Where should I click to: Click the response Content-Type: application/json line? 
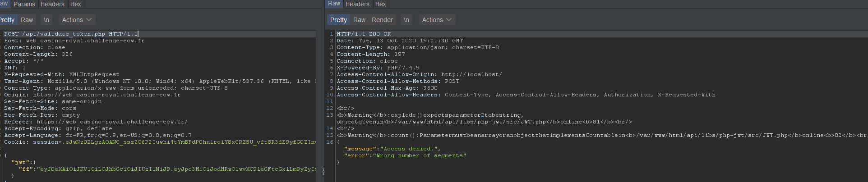pos(418,47)
